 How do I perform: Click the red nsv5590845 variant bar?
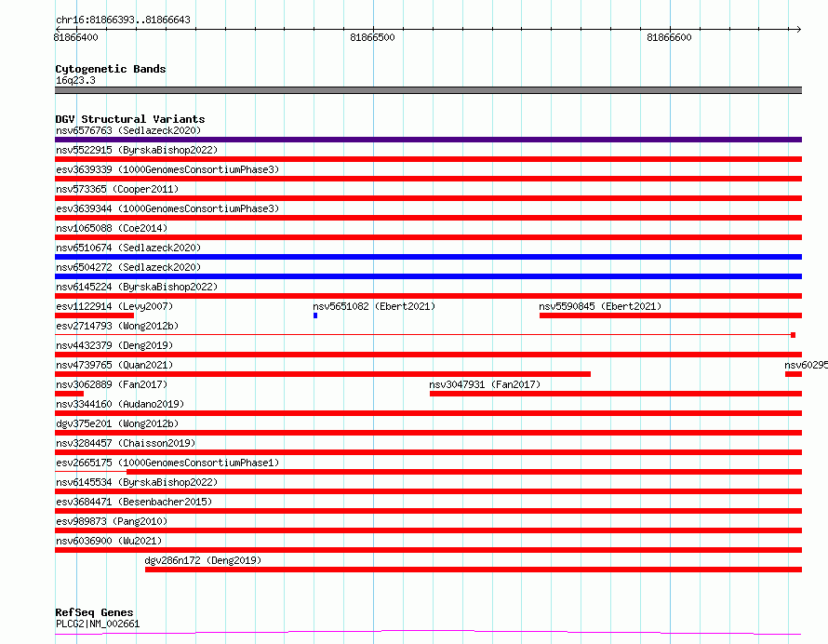(671, 315)
